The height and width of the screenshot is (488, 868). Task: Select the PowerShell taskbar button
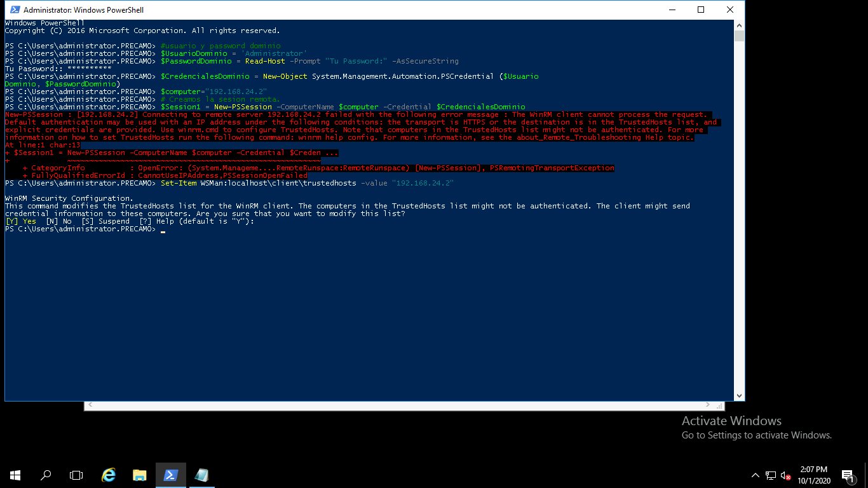(171, 475)
